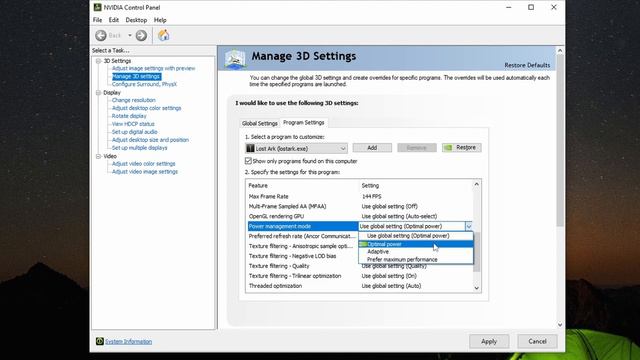Select Manage 3D settings in task tree
This screenshot has height=360, width=640.
tap(136, 76)
